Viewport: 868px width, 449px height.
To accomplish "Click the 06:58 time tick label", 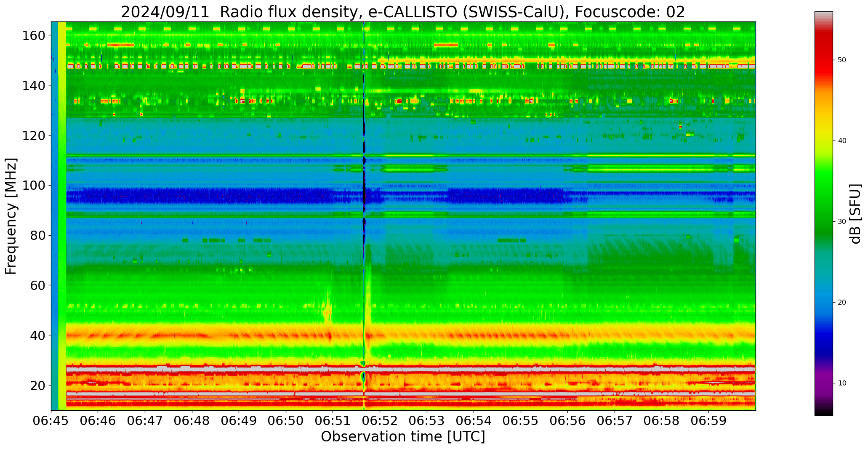I will click(x=661, y=420).
